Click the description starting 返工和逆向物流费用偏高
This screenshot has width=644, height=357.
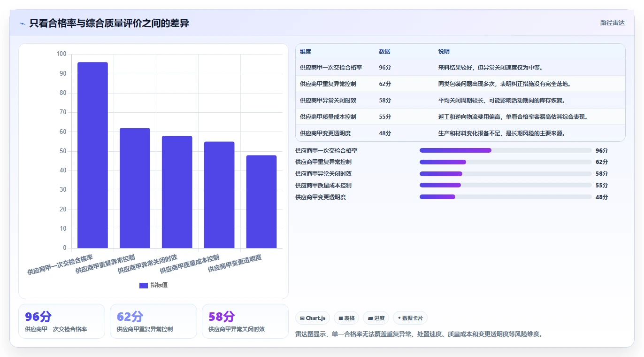click(513, 117)
